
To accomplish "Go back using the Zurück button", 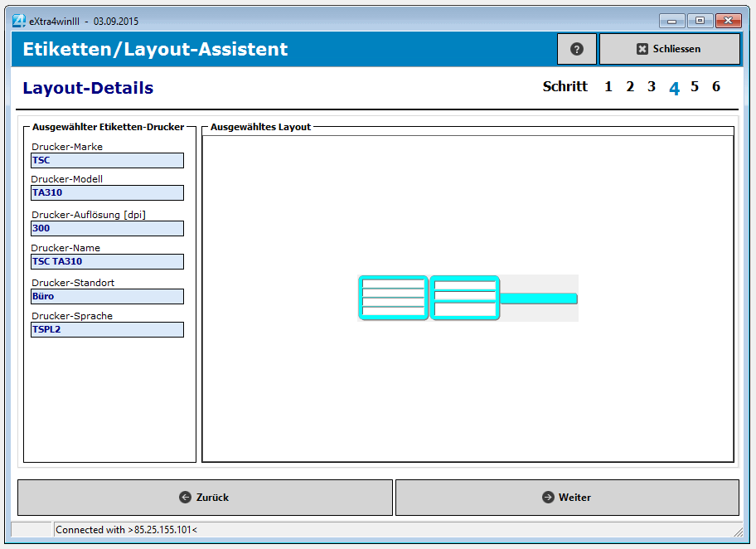I will pos(205,498).
